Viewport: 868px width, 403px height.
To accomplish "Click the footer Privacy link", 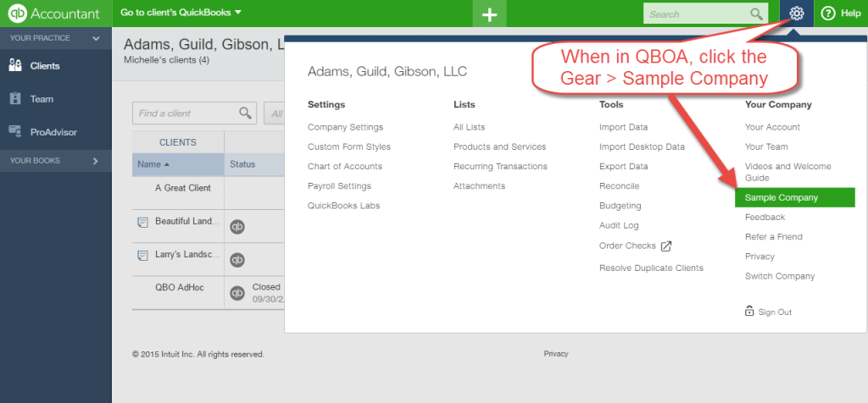I will click(556, 354).
